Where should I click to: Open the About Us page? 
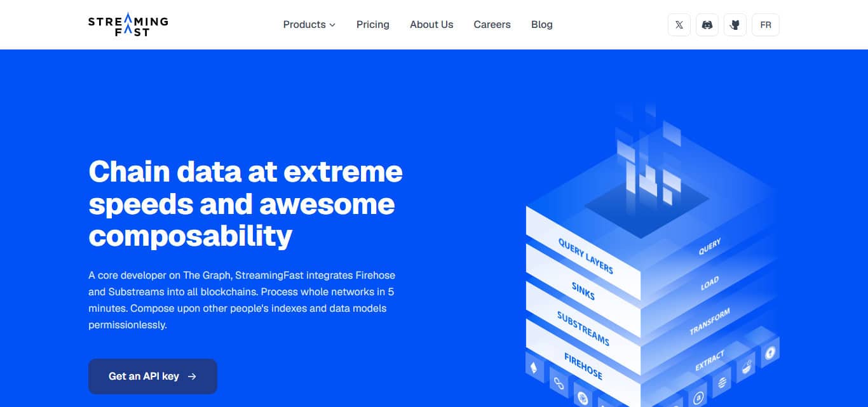click(x=431, y=25)
